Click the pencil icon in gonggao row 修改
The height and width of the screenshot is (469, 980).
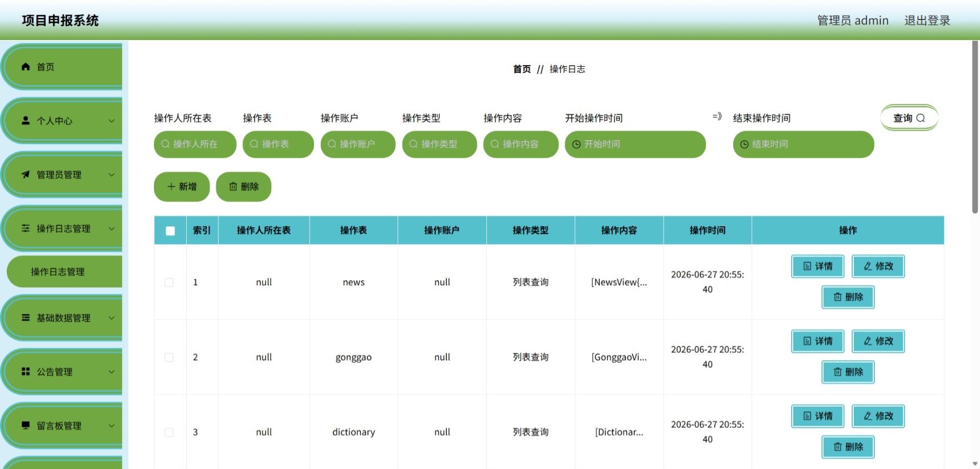868,341
